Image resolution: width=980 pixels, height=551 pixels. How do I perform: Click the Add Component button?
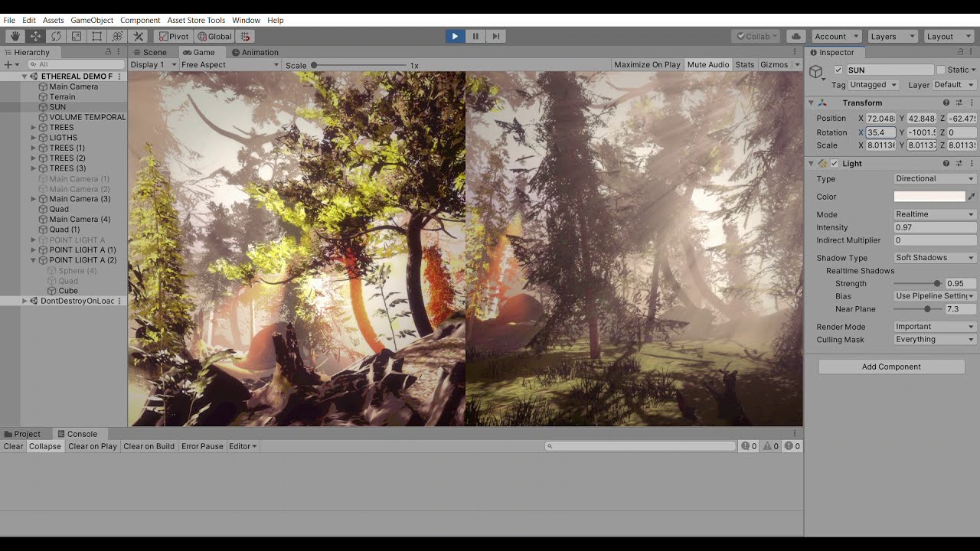pos(891,367)
